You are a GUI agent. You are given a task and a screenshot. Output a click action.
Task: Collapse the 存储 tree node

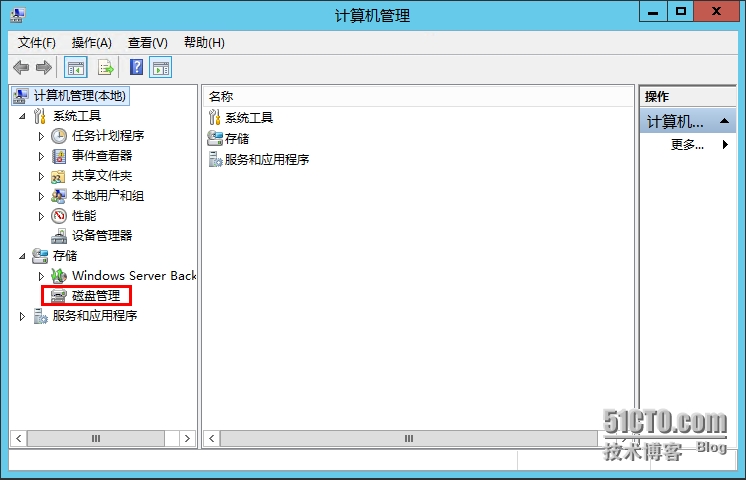(22, 256)
